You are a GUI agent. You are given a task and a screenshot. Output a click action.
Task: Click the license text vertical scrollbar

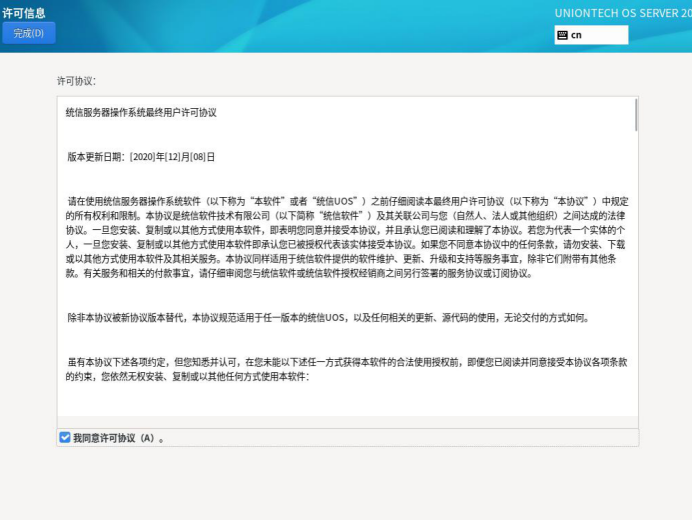click(636, 115)
